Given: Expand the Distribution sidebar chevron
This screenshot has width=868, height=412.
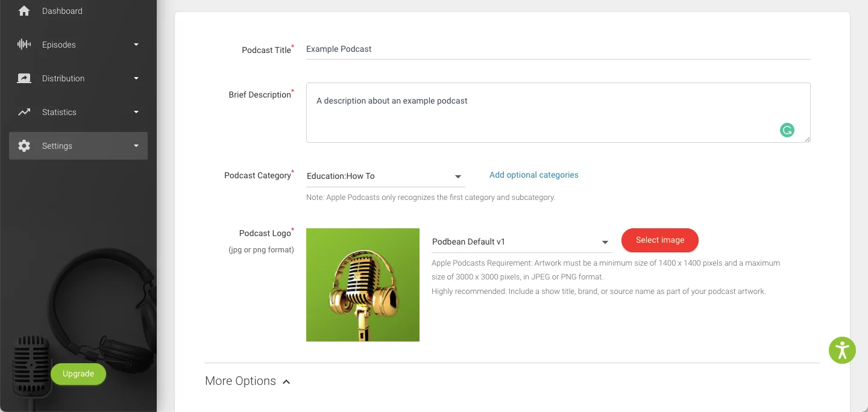Looking at the screenshot, I should click(136, 78).
